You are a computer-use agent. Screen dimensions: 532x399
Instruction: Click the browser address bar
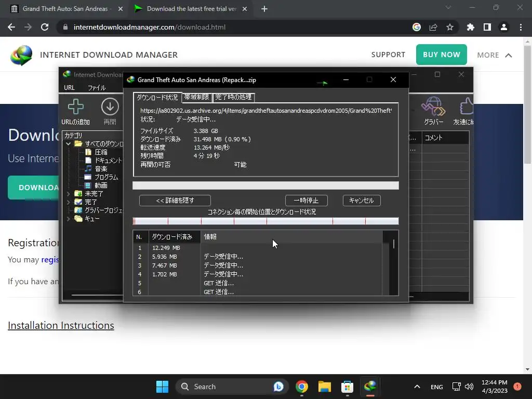[x=234, y=27]
